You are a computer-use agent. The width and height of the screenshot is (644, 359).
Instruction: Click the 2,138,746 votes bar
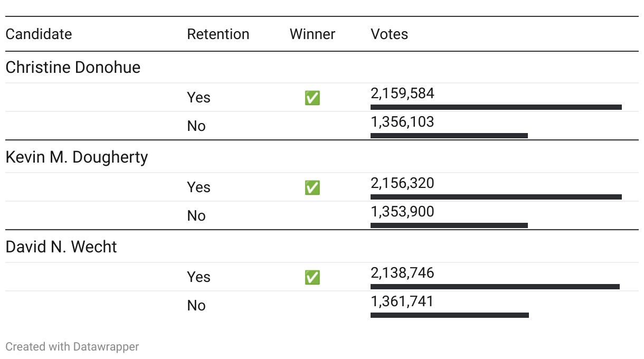(x=495, y=287)
